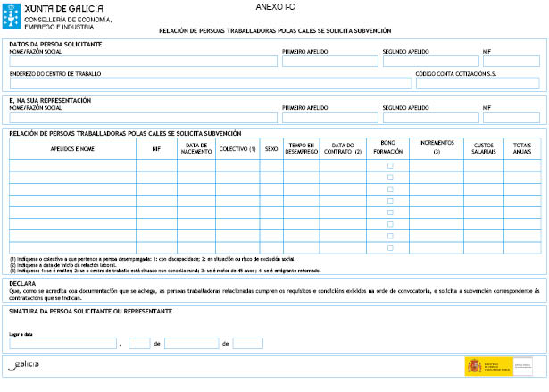This screenshot has width=549, height=392.
Task: Focus the representative's NIF field
Action: (x=511, y=117)
